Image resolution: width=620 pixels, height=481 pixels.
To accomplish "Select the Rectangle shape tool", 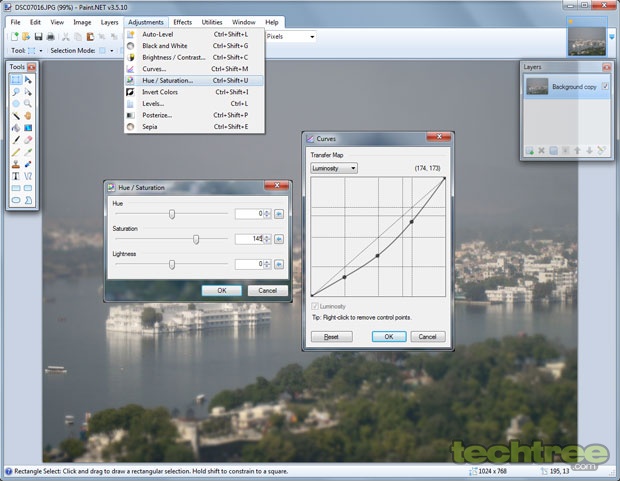I will [x=16, y=188].
